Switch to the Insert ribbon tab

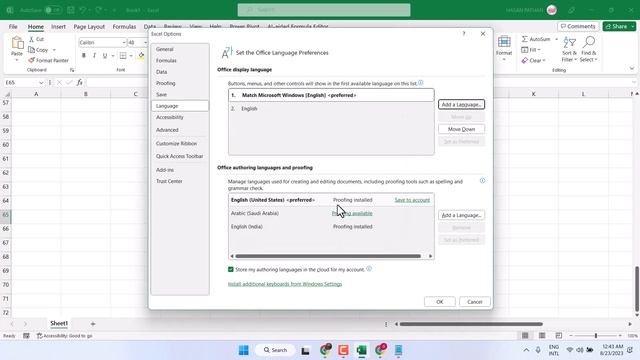click(58, 27)
